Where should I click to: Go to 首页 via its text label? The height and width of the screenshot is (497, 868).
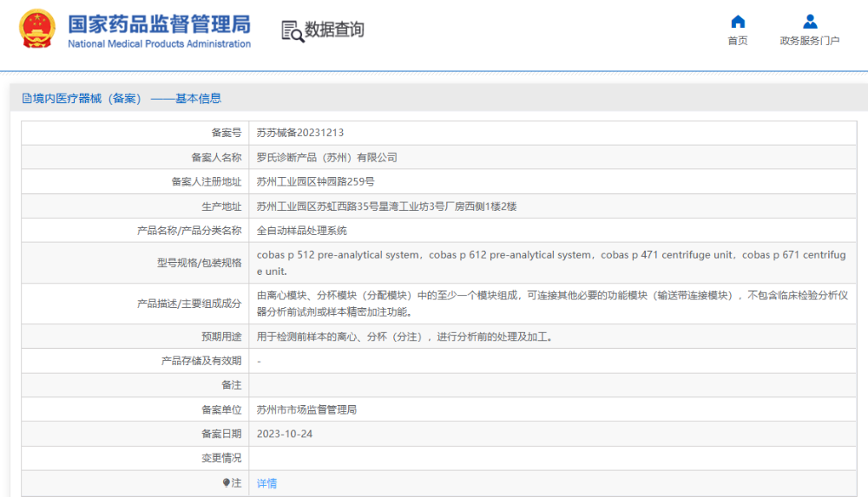click(x=738, y=41)
